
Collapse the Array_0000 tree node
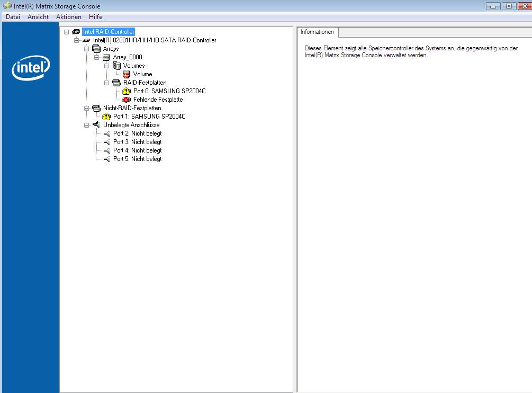[x=97, y=57]
